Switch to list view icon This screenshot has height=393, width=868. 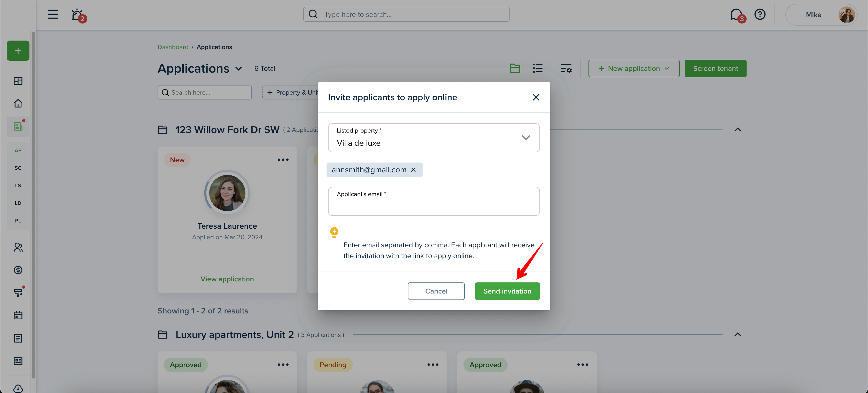tap(537, 68)
